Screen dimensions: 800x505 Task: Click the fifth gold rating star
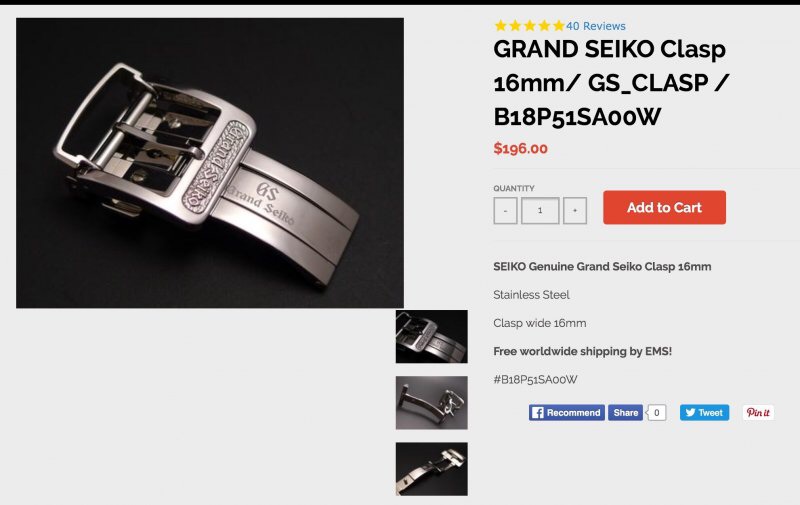559,26
